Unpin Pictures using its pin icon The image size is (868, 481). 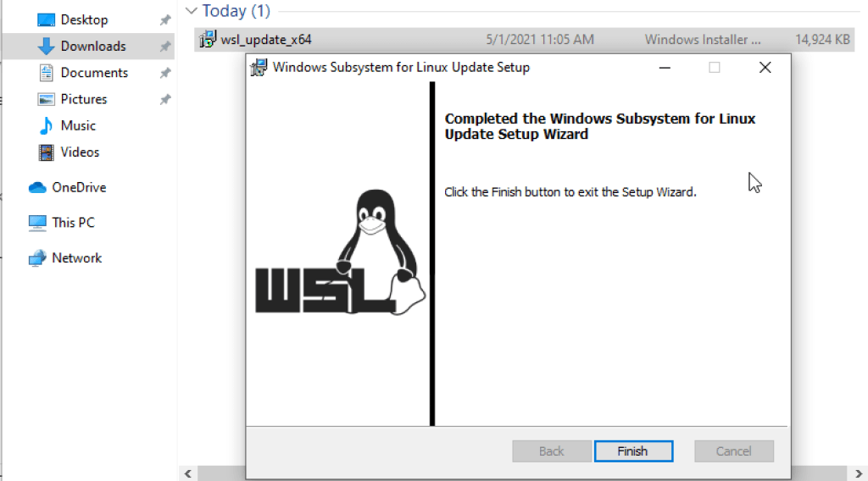[165, 100]
